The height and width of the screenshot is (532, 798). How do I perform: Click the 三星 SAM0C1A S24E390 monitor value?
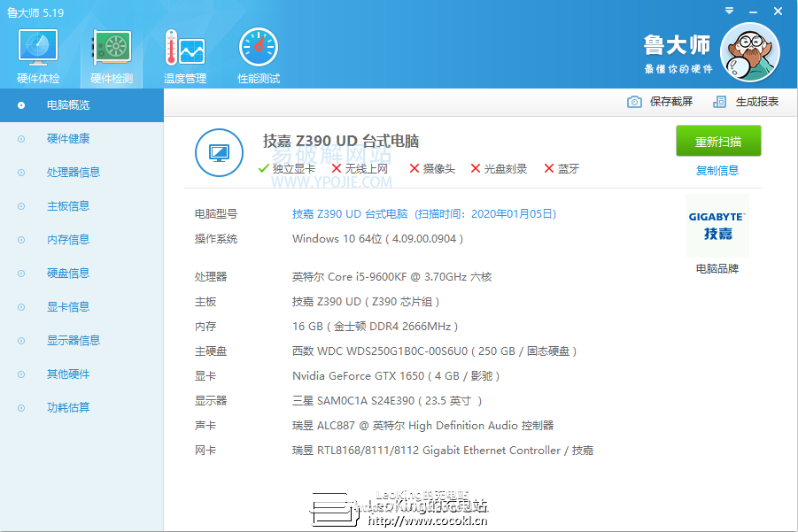coord(387,401)
